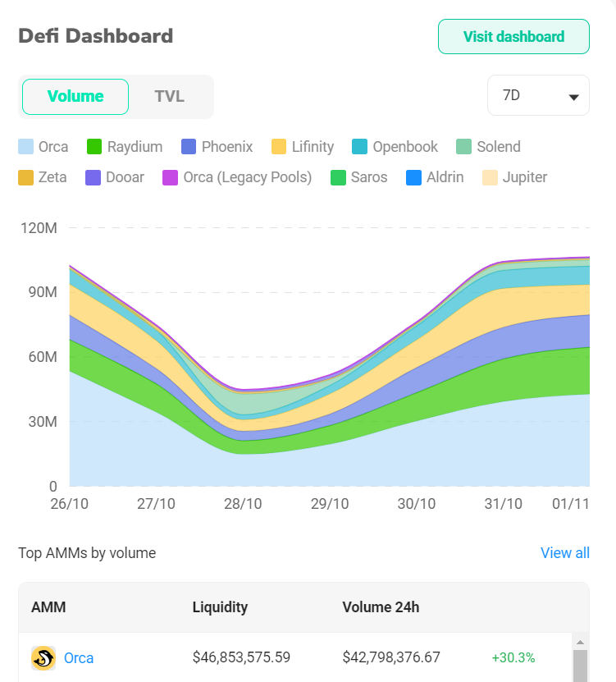Click the 90M y-axis label
616x682 pixels.
point(43,292)
